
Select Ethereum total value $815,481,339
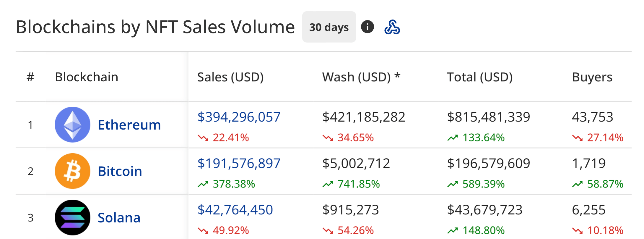coord(489,117)
